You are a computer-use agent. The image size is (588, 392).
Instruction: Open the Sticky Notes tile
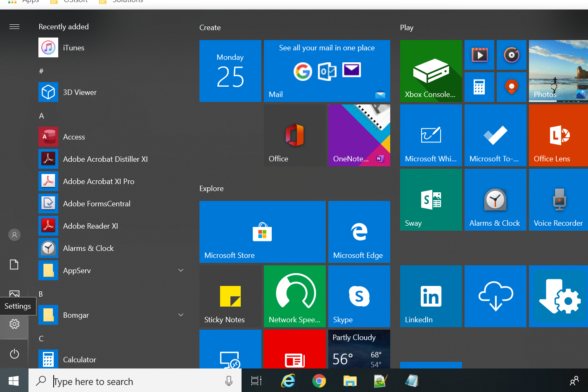pos(230,296)
